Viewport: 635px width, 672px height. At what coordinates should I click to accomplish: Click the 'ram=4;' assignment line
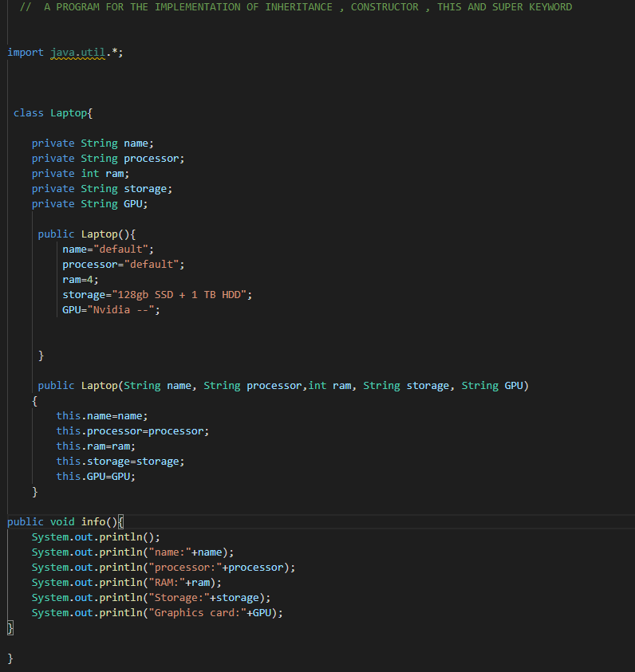pyautogui.click(x=81, y=280)
